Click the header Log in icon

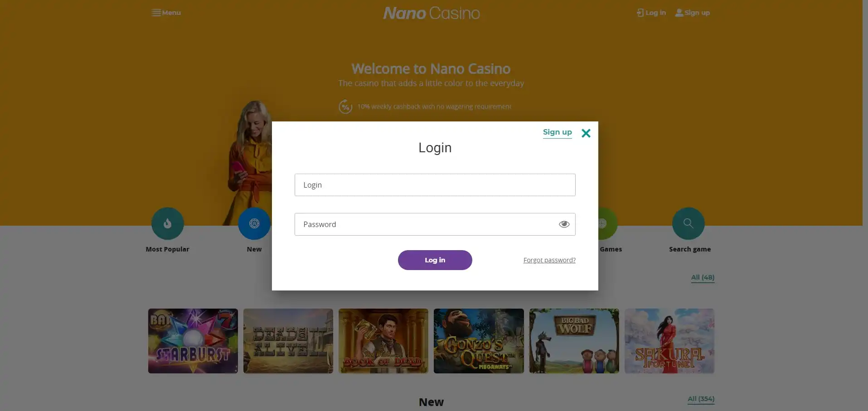(x=640, y=13)
